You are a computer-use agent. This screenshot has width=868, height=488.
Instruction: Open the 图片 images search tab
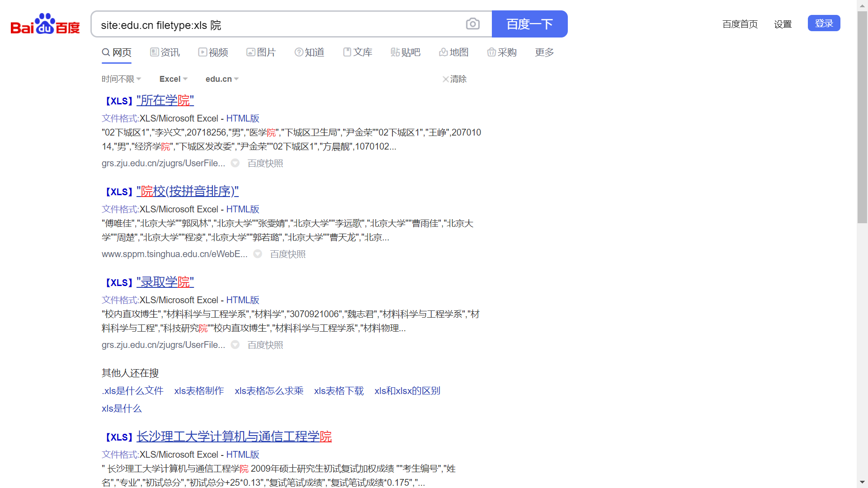[x=261, y=52]
